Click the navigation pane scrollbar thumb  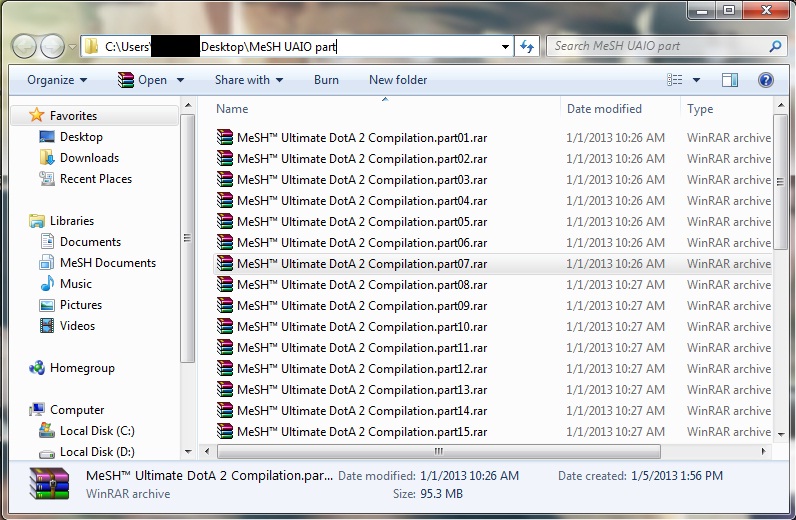click(x=187, y=238)
